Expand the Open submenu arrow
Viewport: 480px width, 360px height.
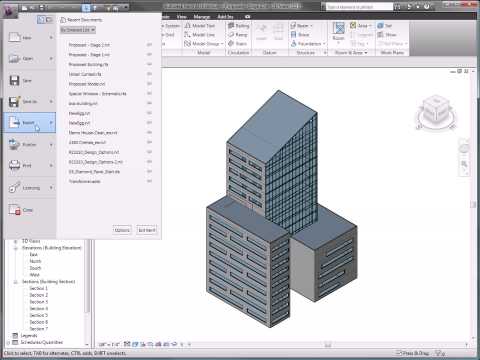click(51, 59)
